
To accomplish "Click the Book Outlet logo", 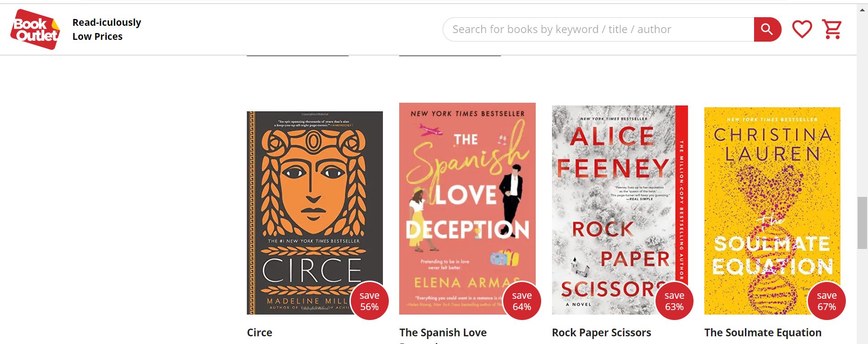I will click(x=35, y=29).
